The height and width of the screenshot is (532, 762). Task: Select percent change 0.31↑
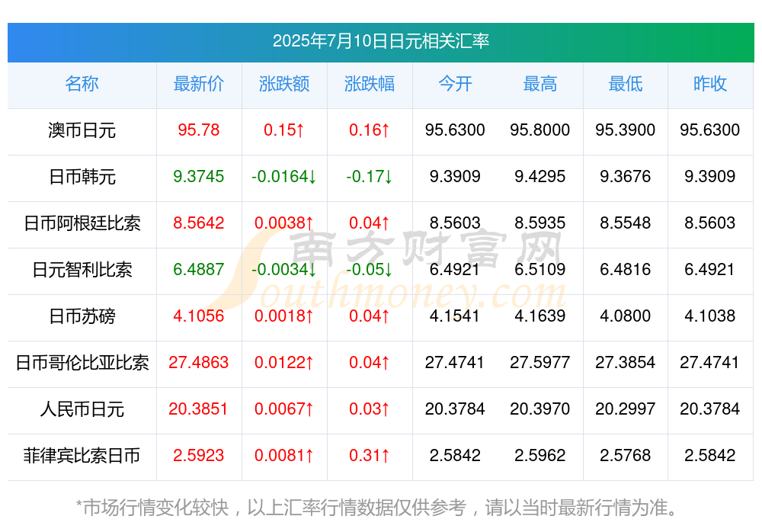pyautogui.click(x=370, y=455)
